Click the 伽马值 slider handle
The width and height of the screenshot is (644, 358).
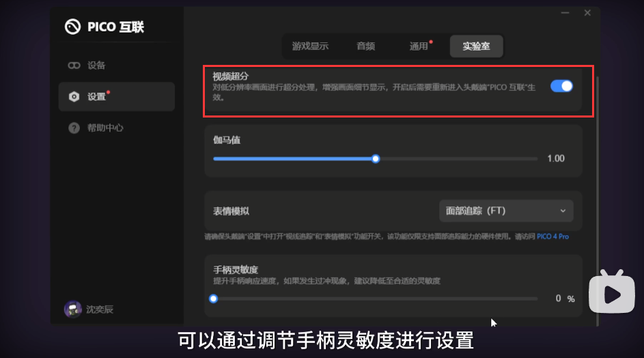[x=376, y=159]
